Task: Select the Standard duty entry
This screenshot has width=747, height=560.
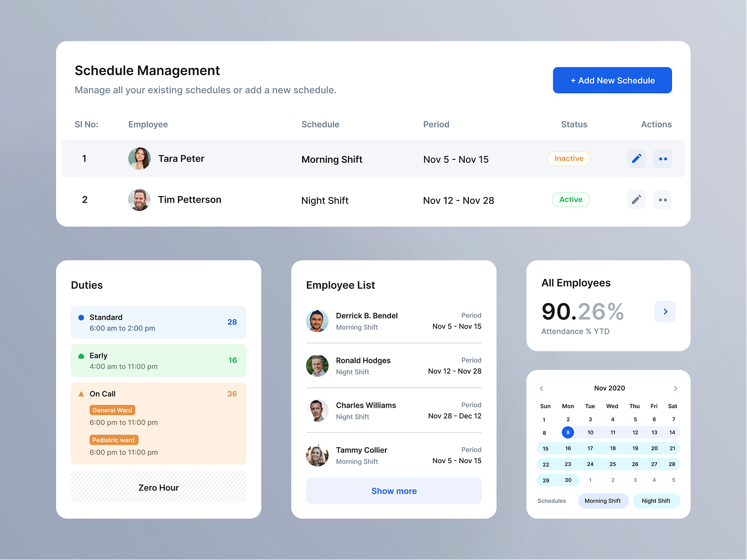Action: pos(158,322)
